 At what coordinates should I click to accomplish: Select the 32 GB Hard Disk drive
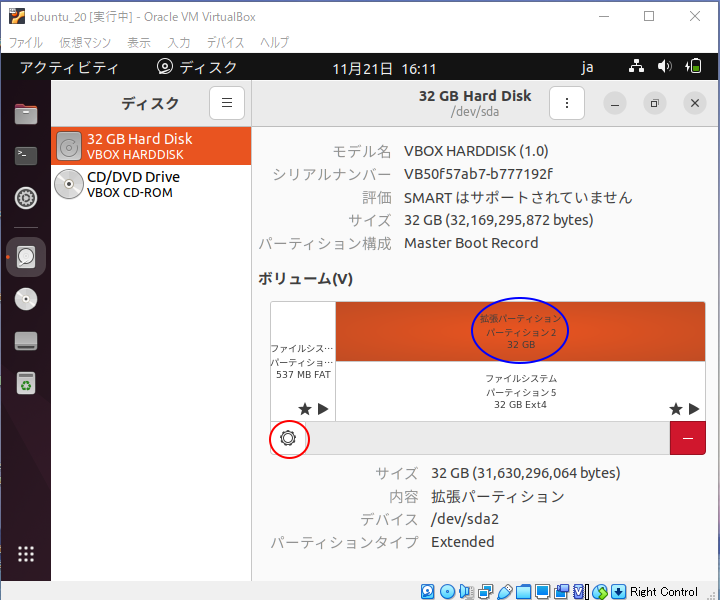(x=151, y=146)
